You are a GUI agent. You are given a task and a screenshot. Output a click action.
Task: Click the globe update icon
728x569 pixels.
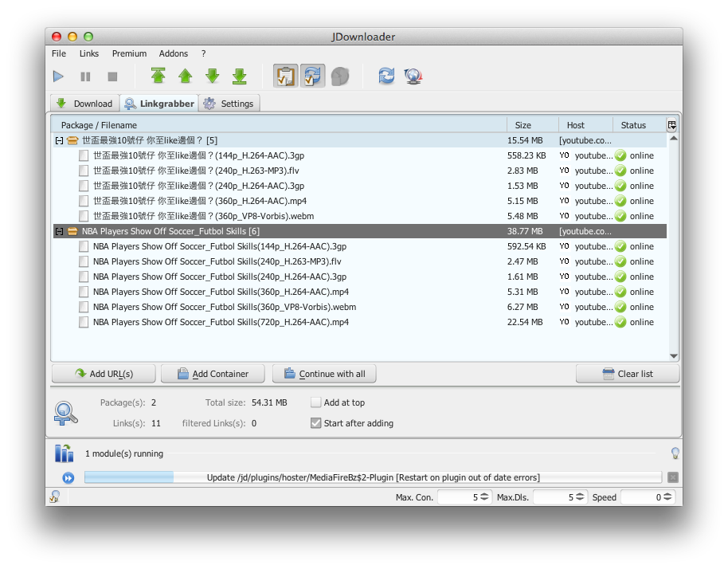click(x=413, y=77)
